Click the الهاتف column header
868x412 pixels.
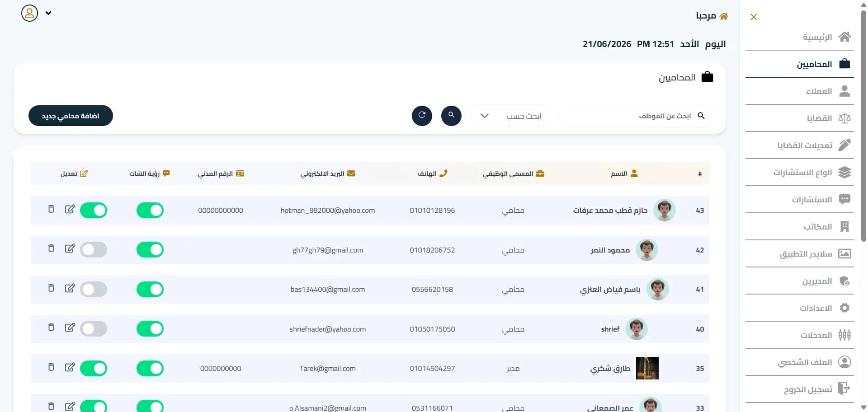(x=432, y=173)
